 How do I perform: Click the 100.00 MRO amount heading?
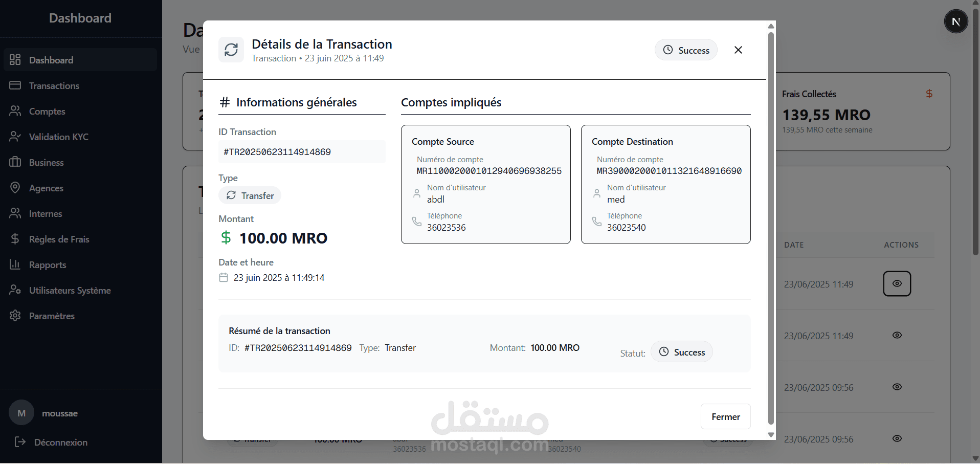[x=283, y=238]
